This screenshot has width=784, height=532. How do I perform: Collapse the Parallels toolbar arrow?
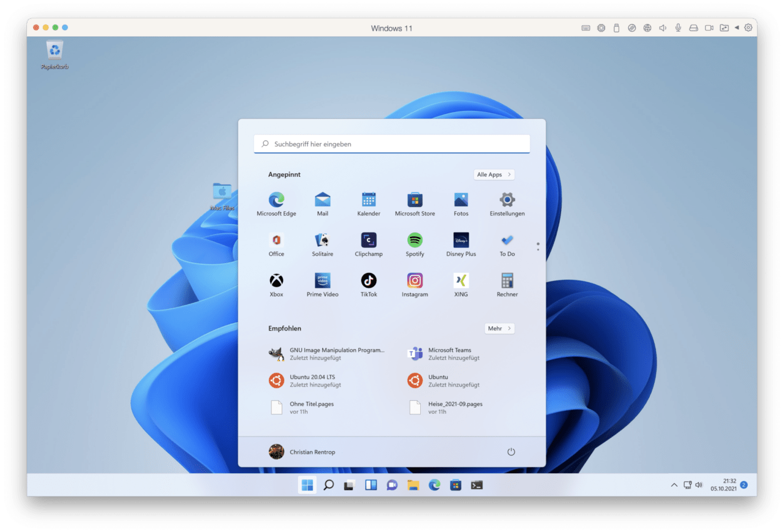click(736, 28)
